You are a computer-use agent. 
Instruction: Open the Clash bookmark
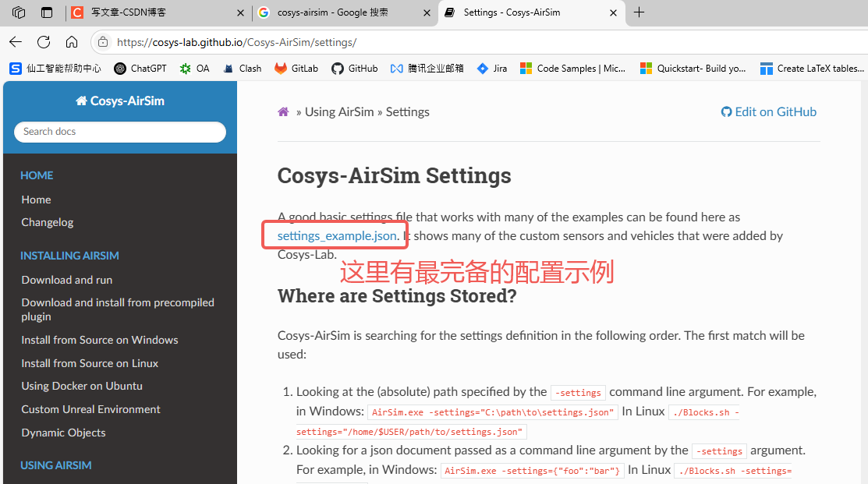tap(242, 69)
